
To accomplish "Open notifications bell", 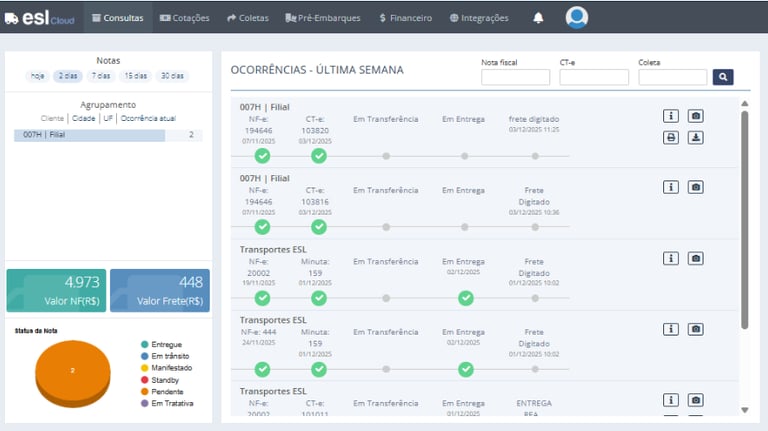I will click(538, 18).
